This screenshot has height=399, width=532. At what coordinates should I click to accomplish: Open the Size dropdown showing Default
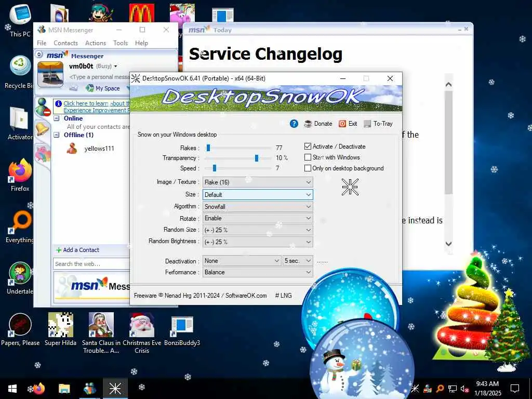[258, 195]
